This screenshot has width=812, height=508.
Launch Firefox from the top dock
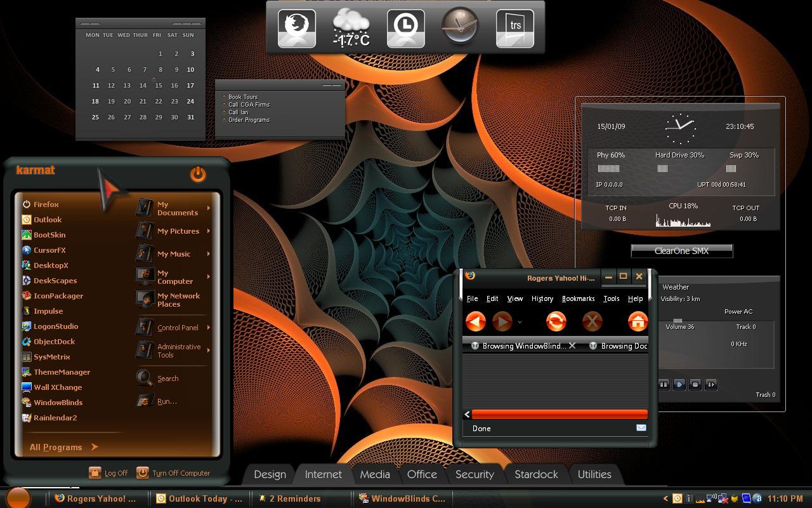[297, 27]
